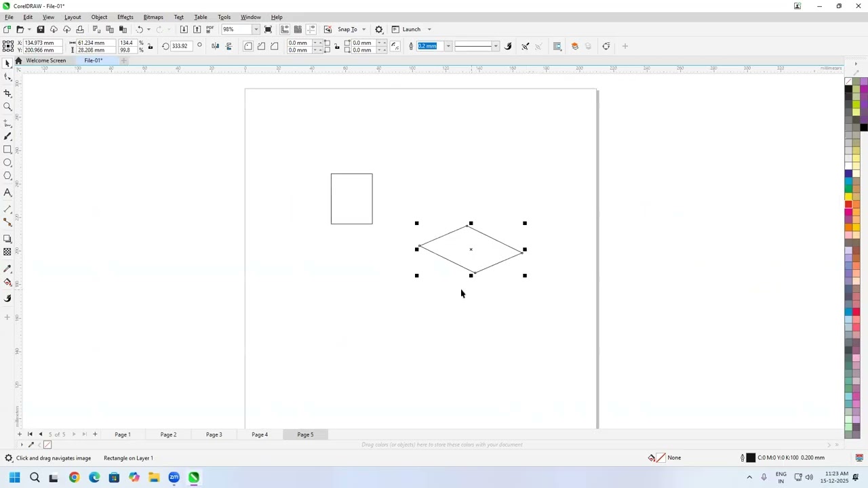This screenshot has height=488, width=868.
Task: Toggle Snap off button
Action: [x=328, y=29]
